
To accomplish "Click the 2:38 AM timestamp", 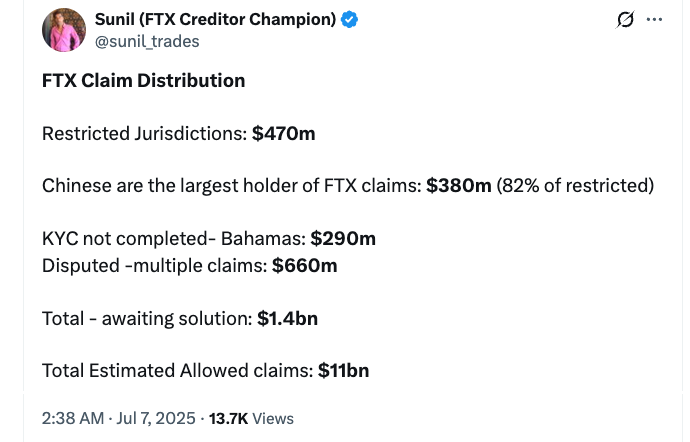I will [x=73, y=418].
